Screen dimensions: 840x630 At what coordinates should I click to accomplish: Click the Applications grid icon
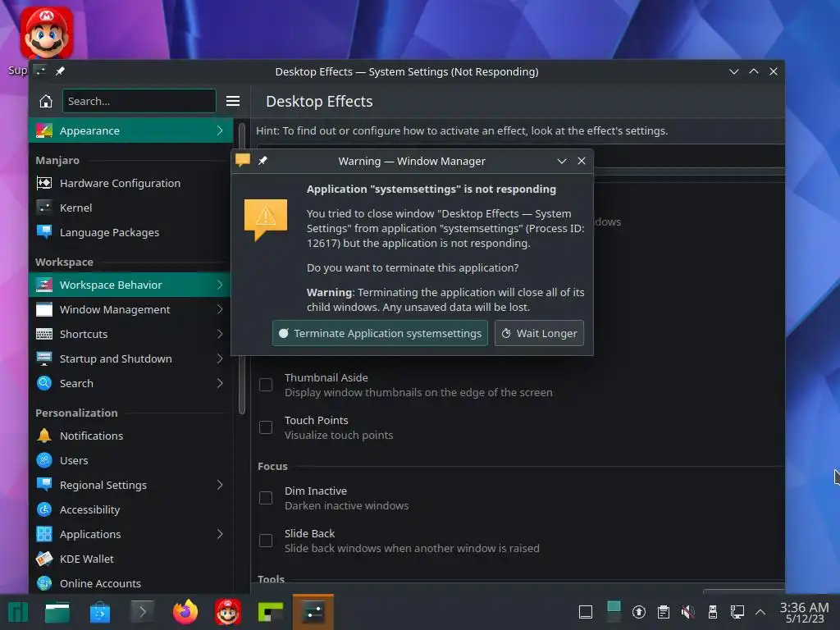point(44,534)
